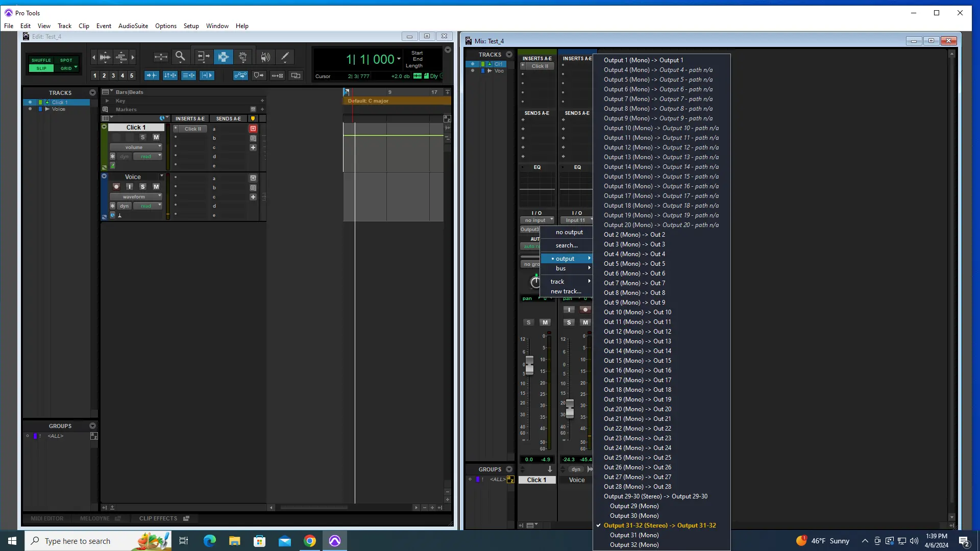Enable Spot edit mode
Viewport: 980px width, 551px height.
(x=66, y=60)
